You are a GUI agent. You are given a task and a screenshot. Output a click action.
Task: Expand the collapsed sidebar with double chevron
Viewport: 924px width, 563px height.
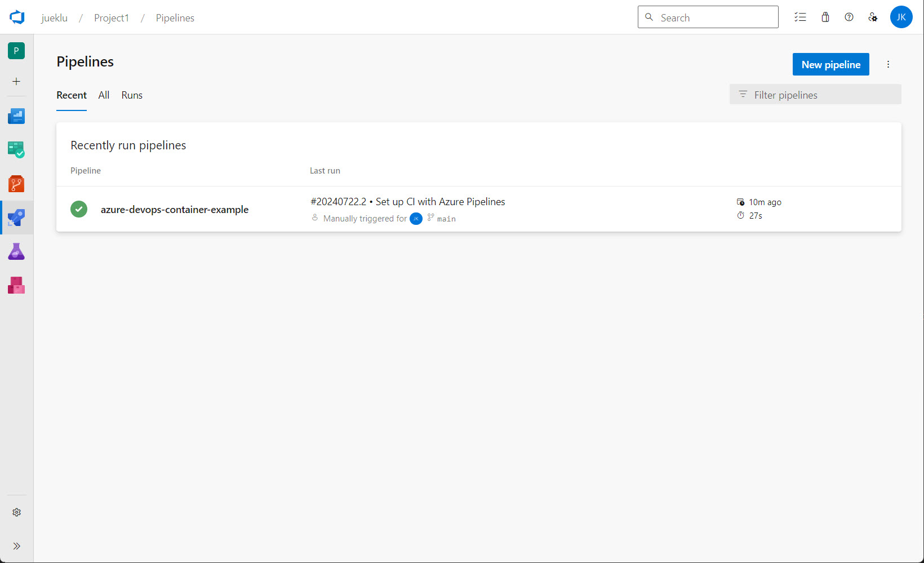(16, 546)
